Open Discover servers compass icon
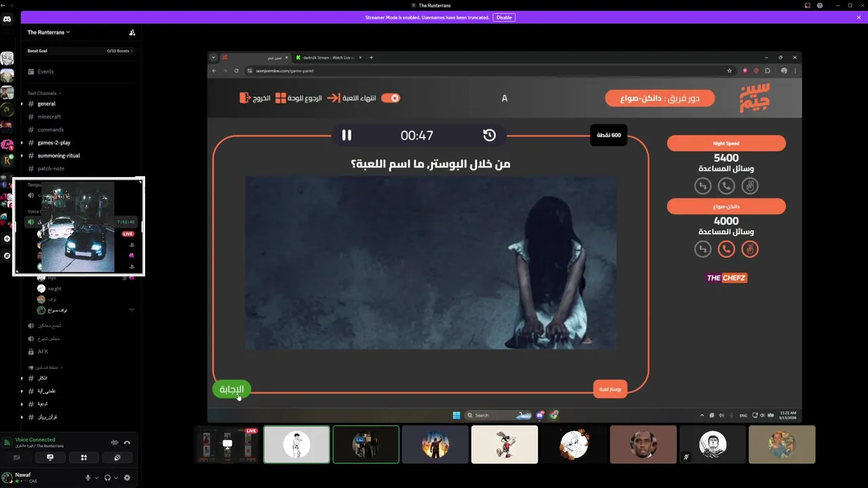The height and width of the screenshot is (488, 868). 7,256
